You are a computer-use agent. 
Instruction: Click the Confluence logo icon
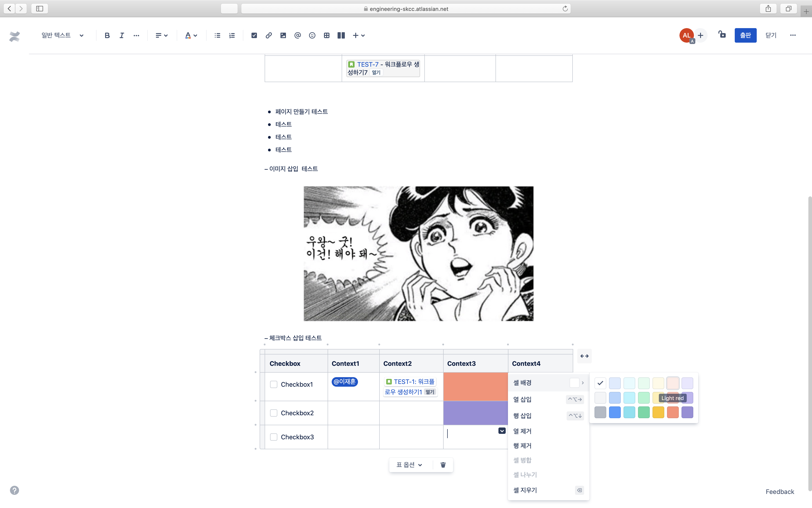click(x=14, y=36)
